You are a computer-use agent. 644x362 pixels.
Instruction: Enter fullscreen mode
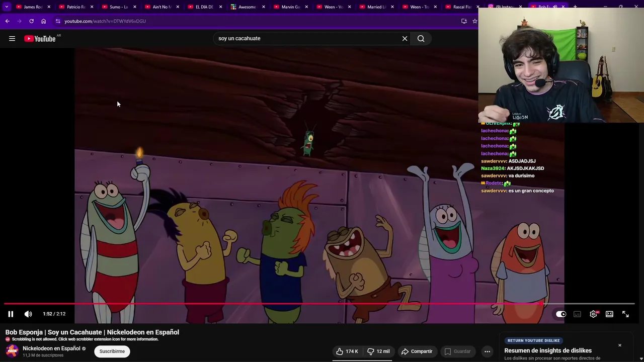click(625, 314)
